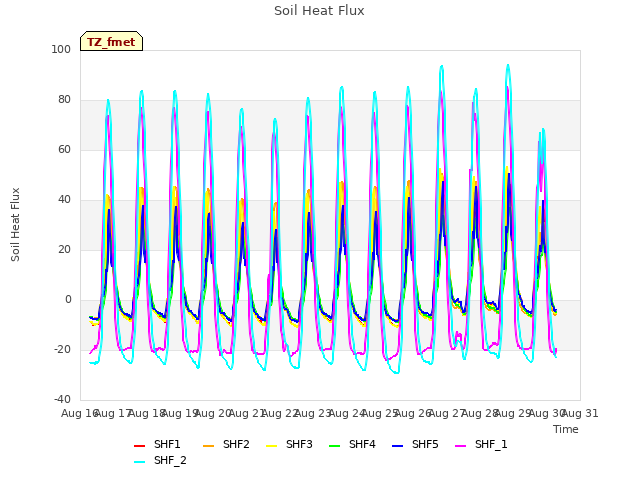Click the blue SHF5 legend swatch
Screen dimensions: 640x480
point(398,445)
